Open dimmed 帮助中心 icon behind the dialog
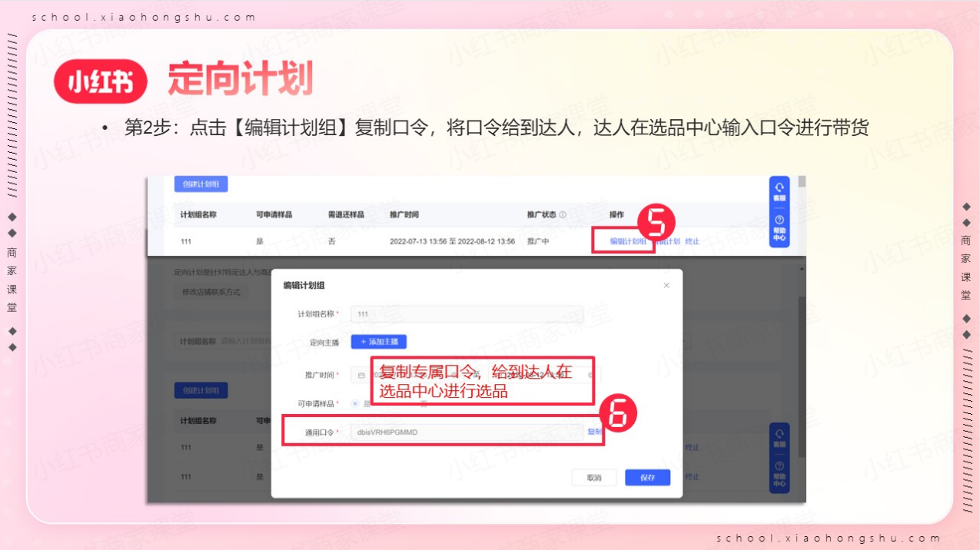This screenshot has height=550, width=980. (779, 475)
